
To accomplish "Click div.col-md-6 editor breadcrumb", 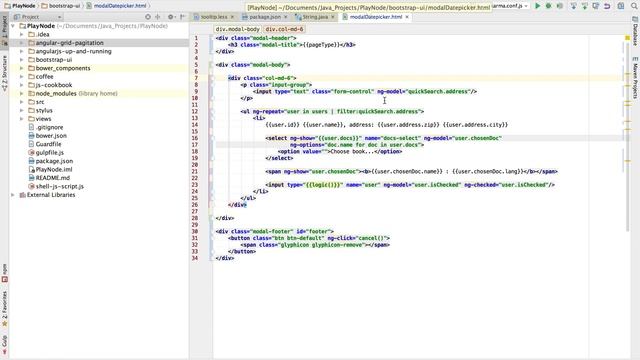I will pyautogui.click(x=284, y=29).
